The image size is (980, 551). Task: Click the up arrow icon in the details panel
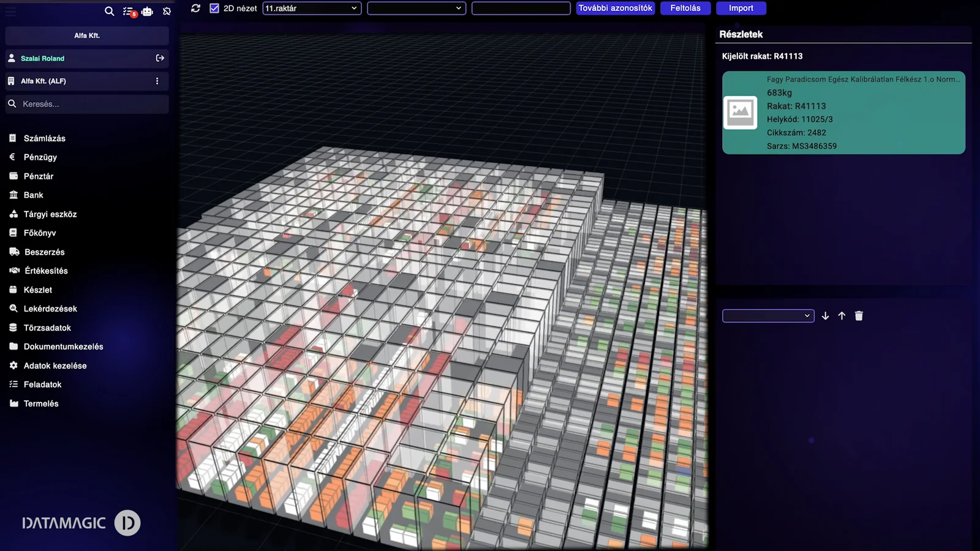[x=842, y=316]
